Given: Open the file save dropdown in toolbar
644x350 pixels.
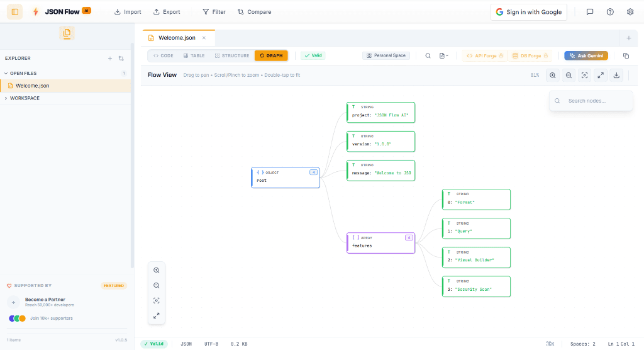Looking at the screenshot, I should [443, 55].
